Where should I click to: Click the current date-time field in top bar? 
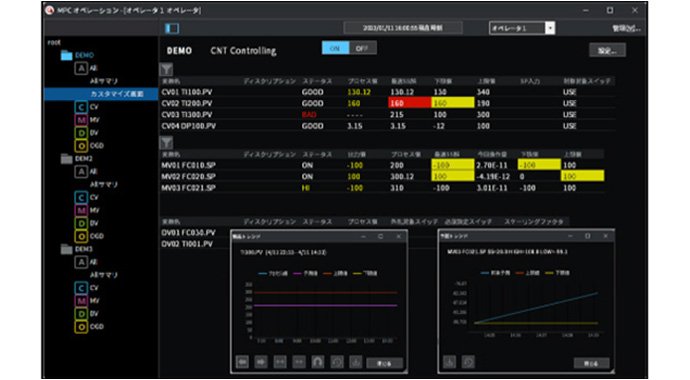click(403, 28)
